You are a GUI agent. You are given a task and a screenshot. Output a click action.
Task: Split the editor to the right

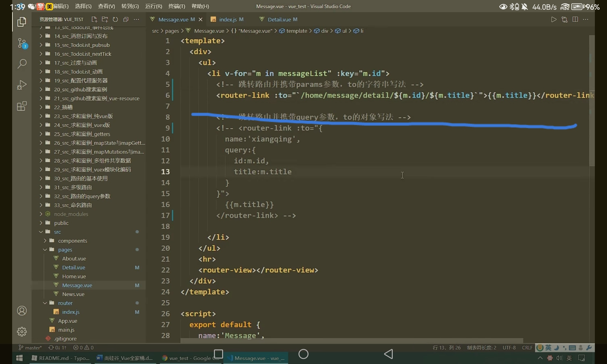[575, 19]
